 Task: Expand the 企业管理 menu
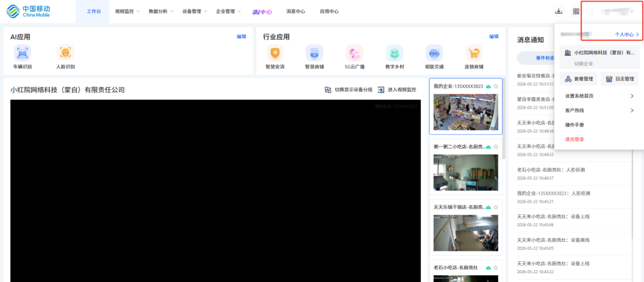coord(228,11)
